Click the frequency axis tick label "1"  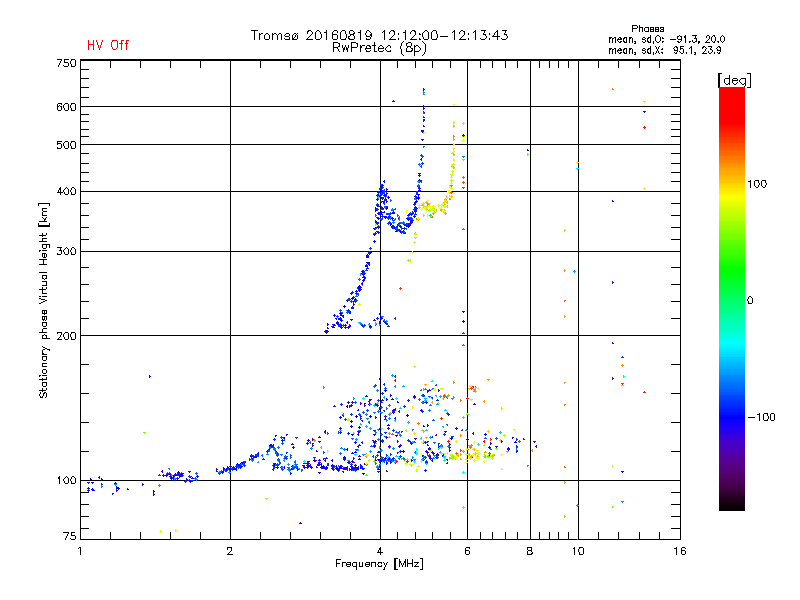pyautogui.click(x=80, y=551)
